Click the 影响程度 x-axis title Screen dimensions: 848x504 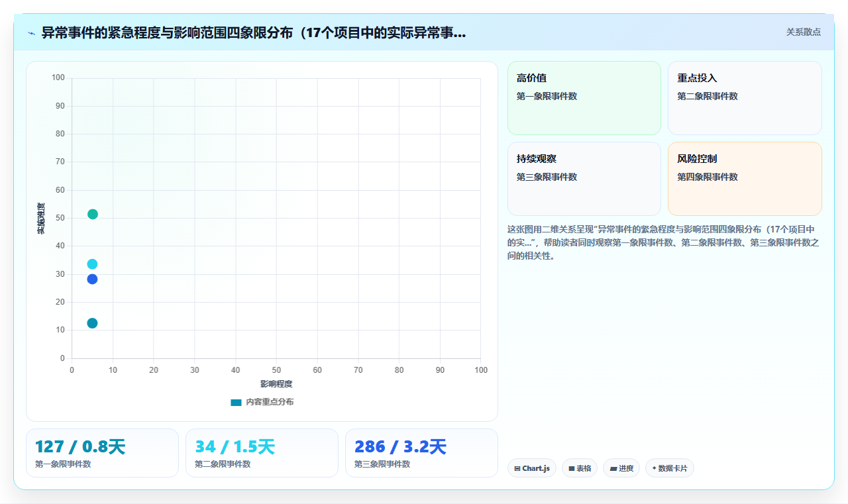(276, 383)
